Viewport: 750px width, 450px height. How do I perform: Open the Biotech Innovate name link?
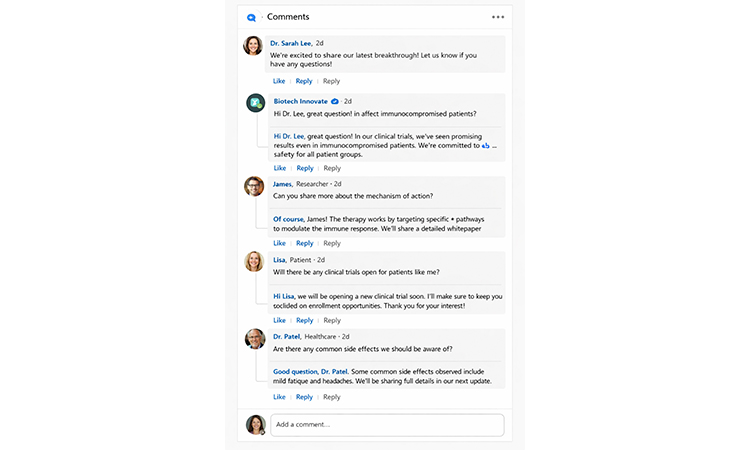point(300,101)
